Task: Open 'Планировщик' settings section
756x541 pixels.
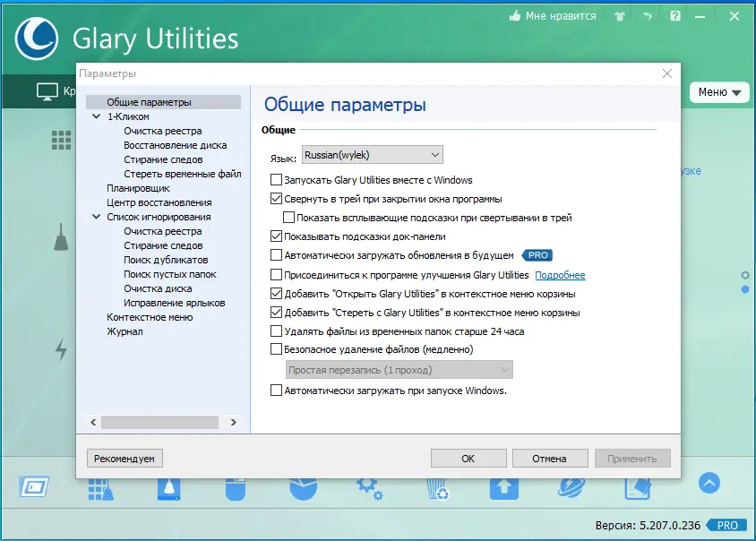Action: coord(138,188)
